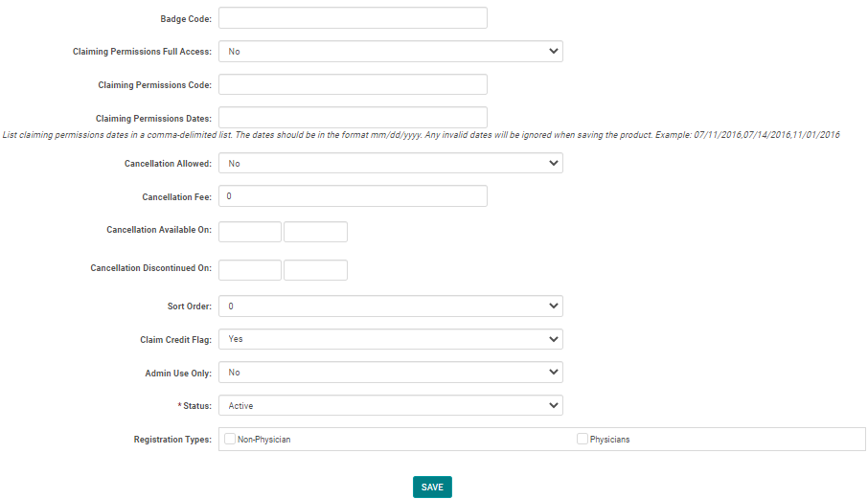868x499 pixels.
Task: Expand the Cancellation Allowed dropdown
Action: click(390, 164)
